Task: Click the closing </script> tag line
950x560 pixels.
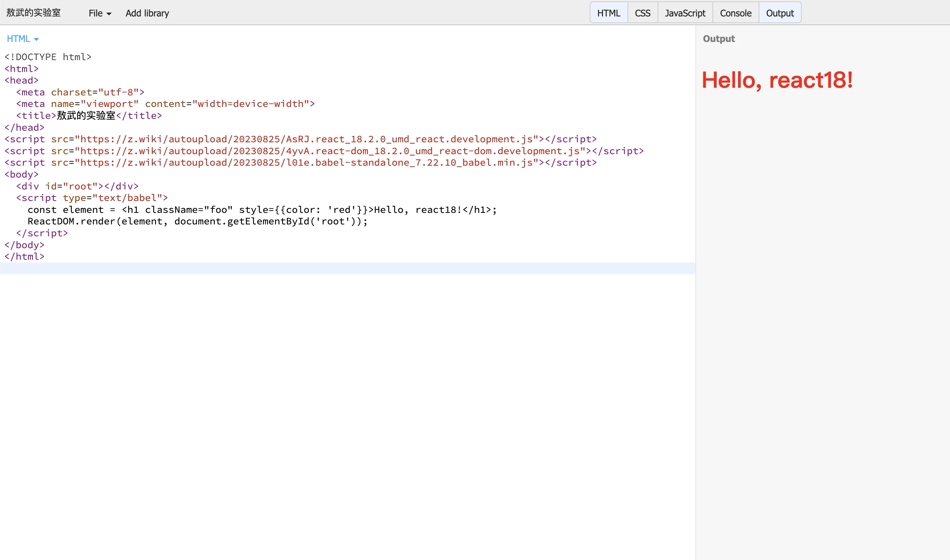Action: pos(42,233)
